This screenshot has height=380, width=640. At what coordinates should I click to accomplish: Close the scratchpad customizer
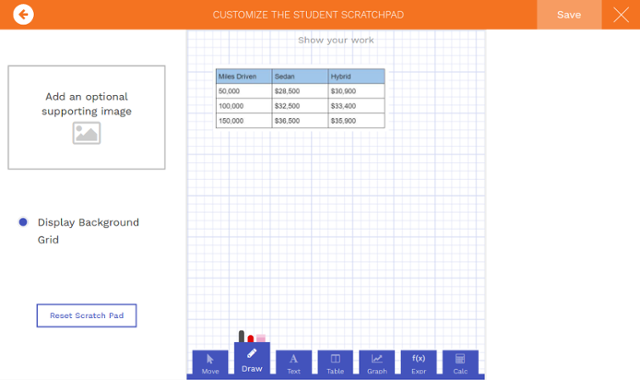point(621,15)
